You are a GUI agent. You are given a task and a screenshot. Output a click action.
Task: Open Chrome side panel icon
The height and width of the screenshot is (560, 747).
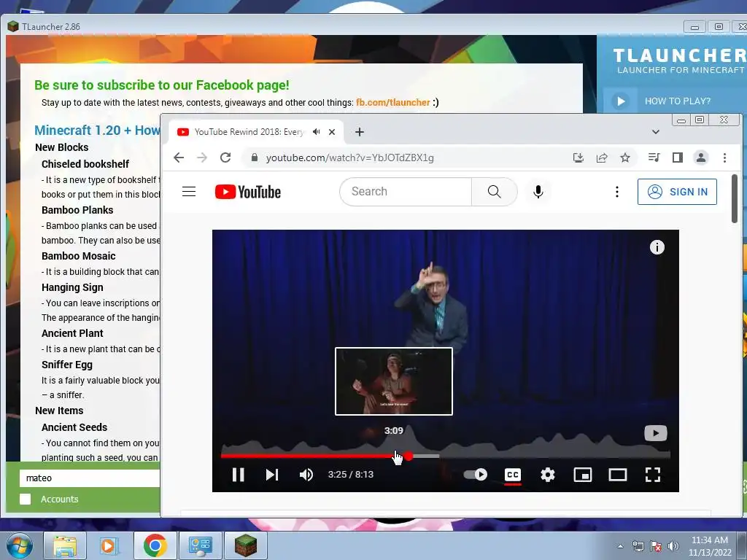(x=678, y=157)
